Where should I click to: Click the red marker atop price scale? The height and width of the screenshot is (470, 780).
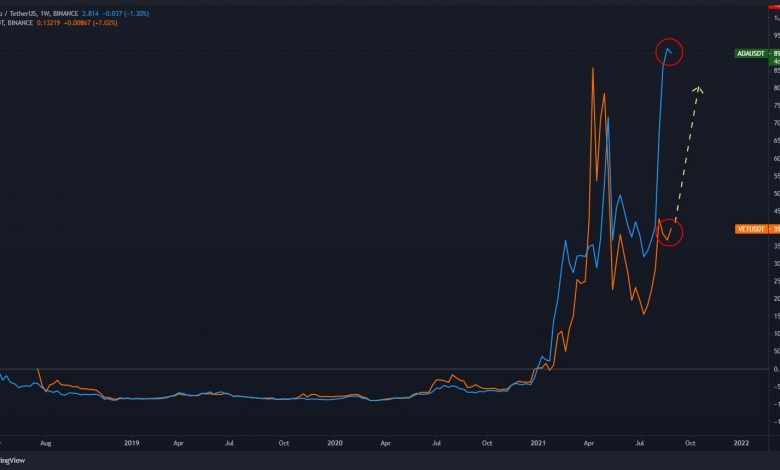[773, 9]
